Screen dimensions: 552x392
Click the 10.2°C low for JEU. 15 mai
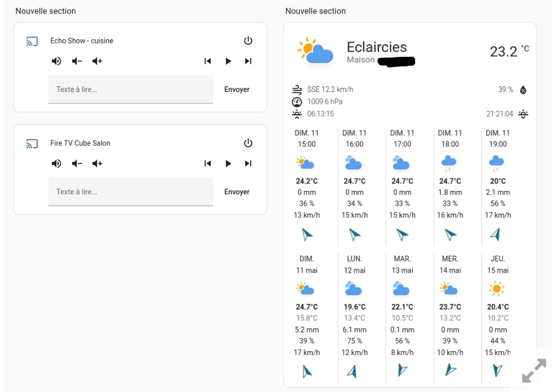point(498,318)
